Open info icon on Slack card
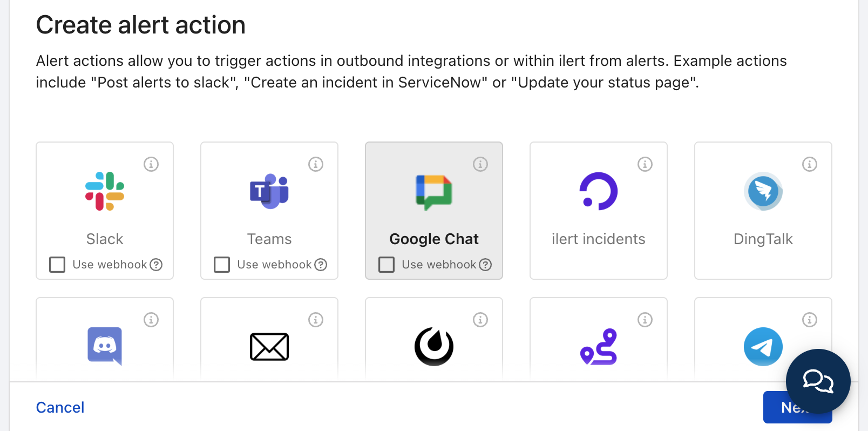Screen dimensions: 868x431 pyautogui.click(x=151, y=164)
